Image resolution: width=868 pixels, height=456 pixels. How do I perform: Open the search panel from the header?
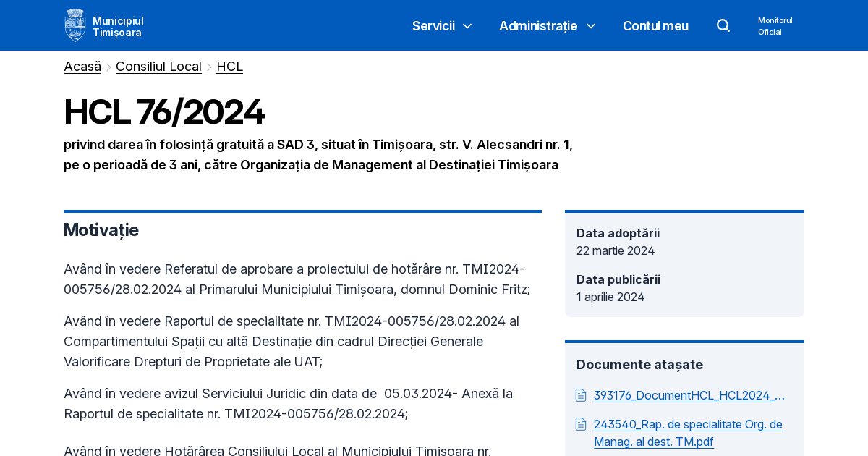tap(723, 25)
